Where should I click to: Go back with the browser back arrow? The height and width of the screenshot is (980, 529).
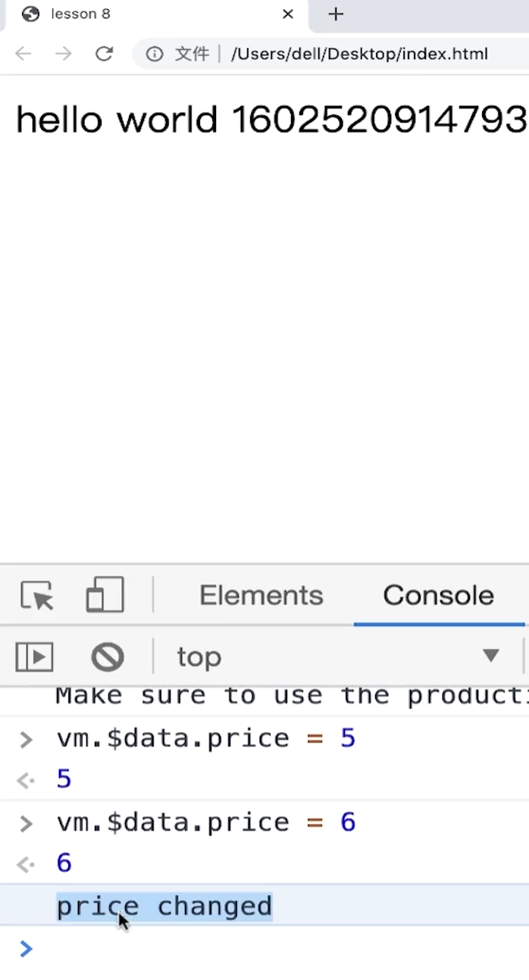click(x=23, y=54)
